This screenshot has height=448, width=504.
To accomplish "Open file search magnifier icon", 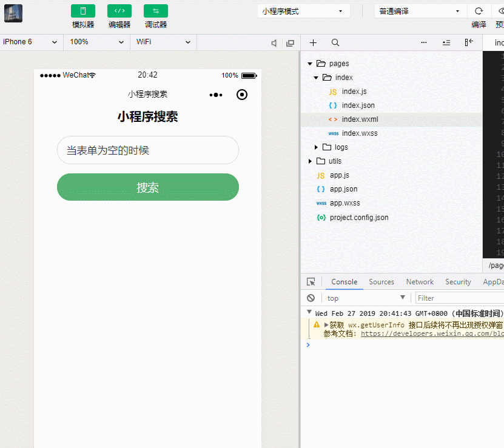I will point(335,43).
